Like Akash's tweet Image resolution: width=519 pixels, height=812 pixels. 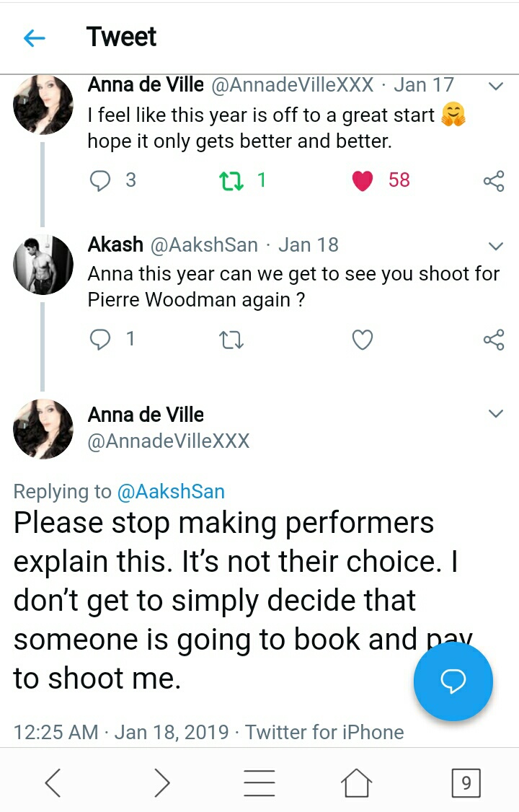point(363,340)
